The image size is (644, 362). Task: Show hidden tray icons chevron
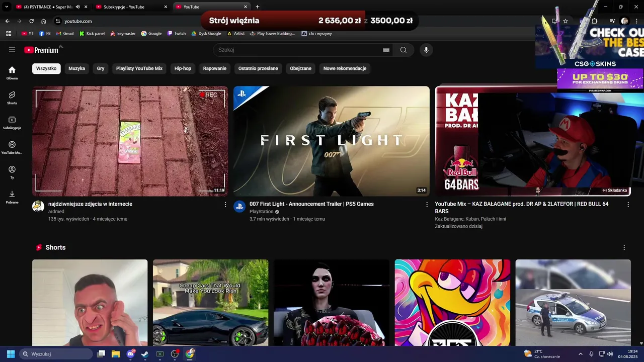coord(580,354)
